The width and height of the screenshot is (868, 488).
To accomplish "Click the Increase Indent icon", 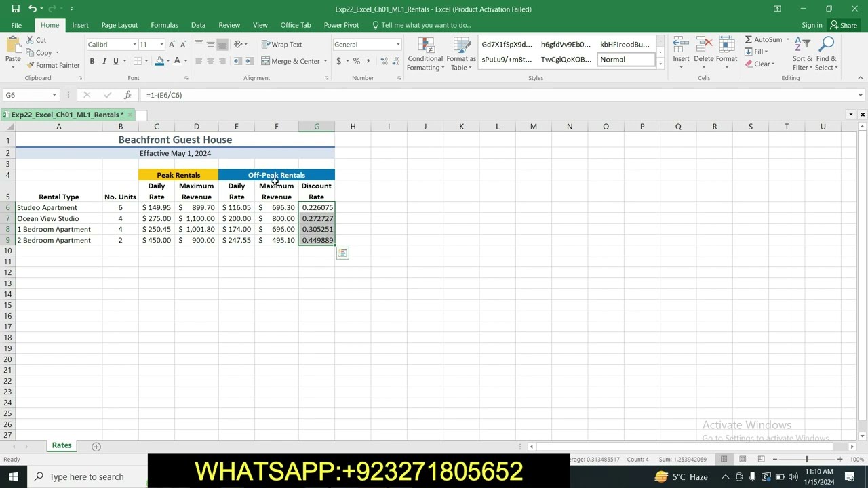I will [x=249, y=61].
